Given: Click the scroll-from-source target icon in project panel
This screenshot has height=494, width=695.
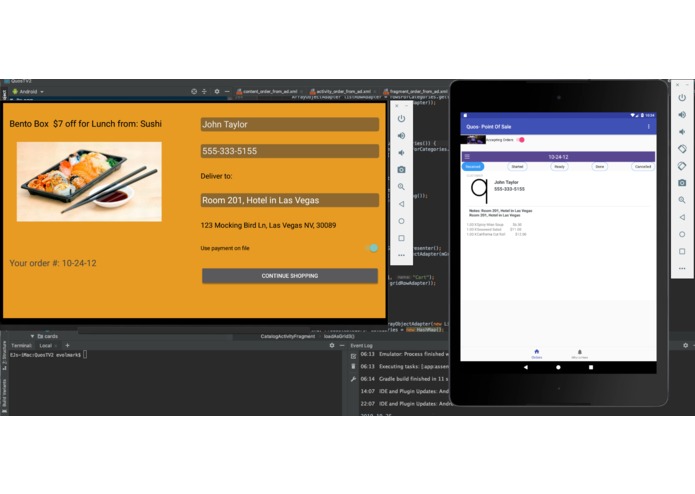Looking at the screenshot, I should [x=194, y=91].
